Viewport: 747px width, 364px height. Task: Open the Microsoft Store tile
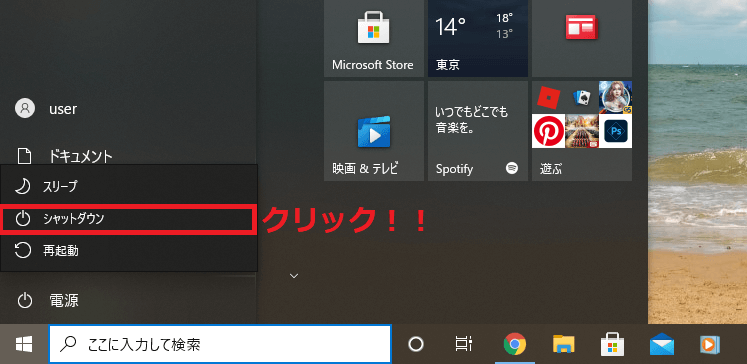click(x=374, y=38)
